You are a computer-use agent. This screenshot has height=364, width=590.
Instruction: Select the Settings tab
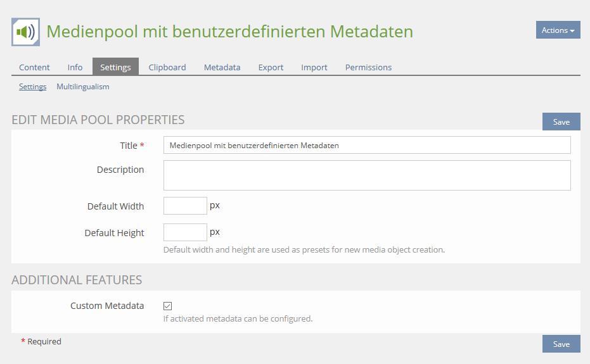(115, 67)
